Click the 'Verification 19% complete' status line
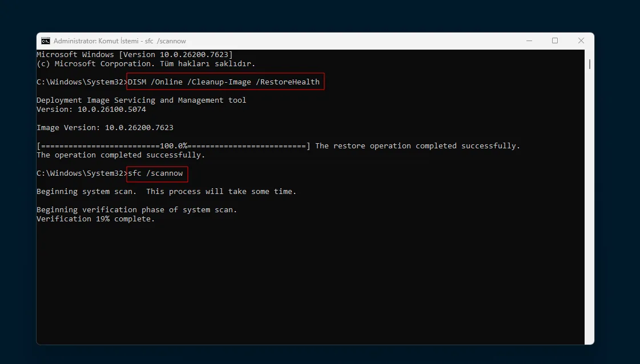 95,219
